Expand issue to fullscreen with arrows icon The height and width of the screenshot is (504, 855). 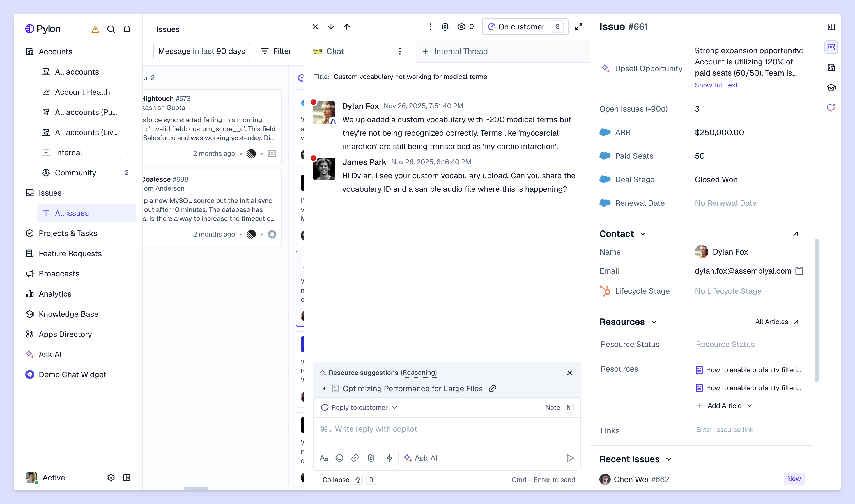pos(579,27)
